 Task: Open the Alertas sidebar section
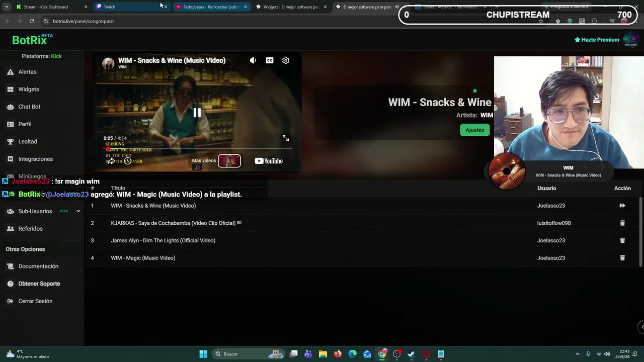(x=28, y=72)
